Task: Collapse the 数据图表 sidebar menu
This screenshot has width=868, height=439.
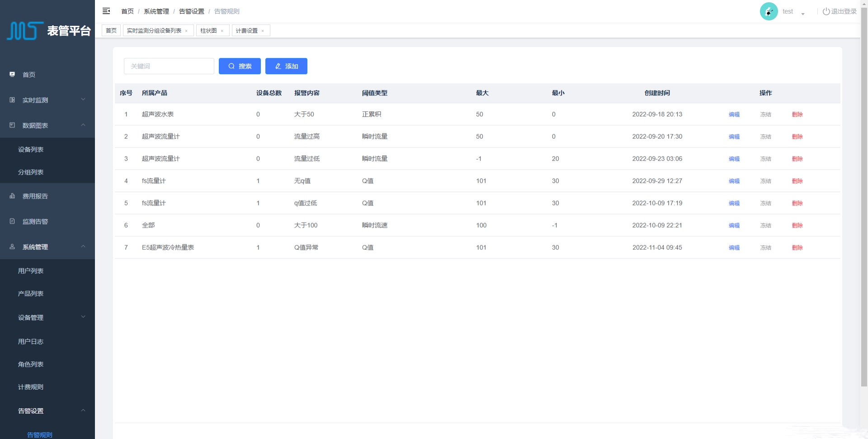Action: pyautogui.click(x=83, y=125)
